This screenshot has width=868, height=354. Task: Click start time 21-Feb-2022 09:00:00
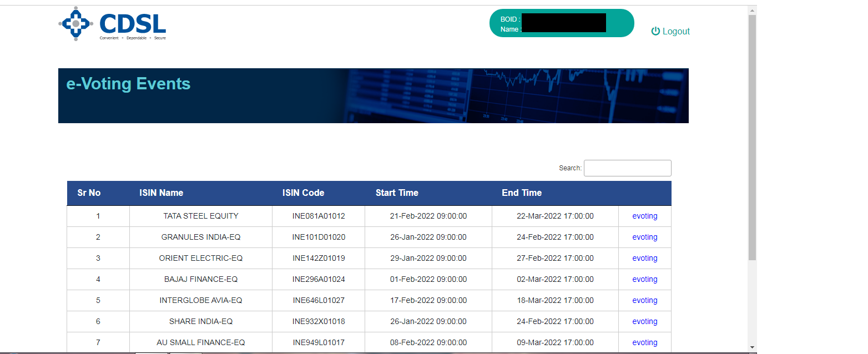click(x=428, y=216)
